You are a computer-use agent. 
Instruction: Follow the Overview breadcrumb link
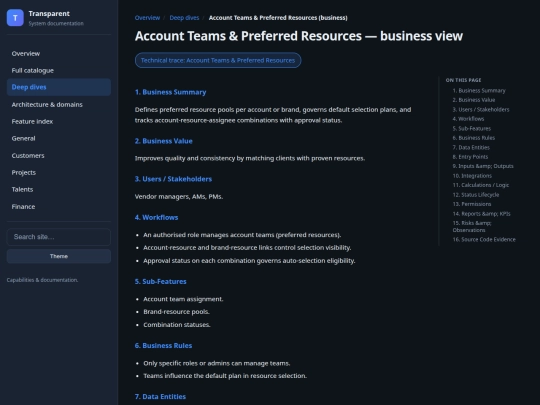(147, 18)
